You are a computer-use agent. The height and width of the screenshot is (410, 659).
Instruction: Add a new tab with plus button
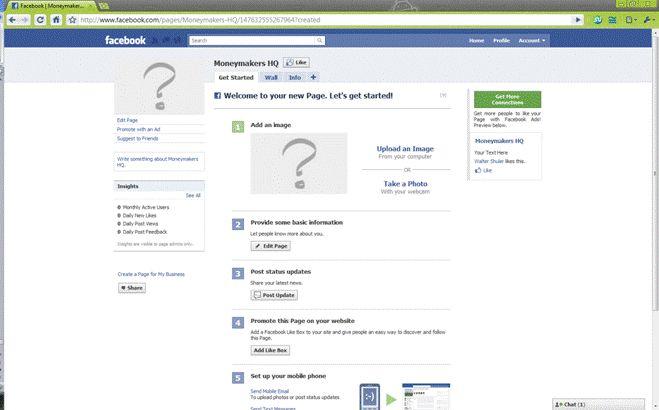tap(313, 77)
